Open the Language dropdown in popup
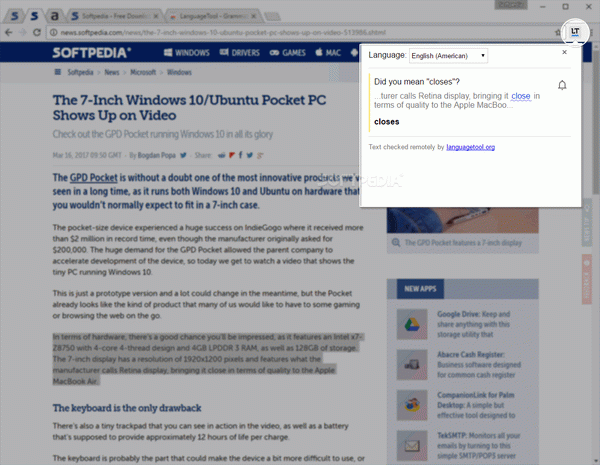 [448, 56]
